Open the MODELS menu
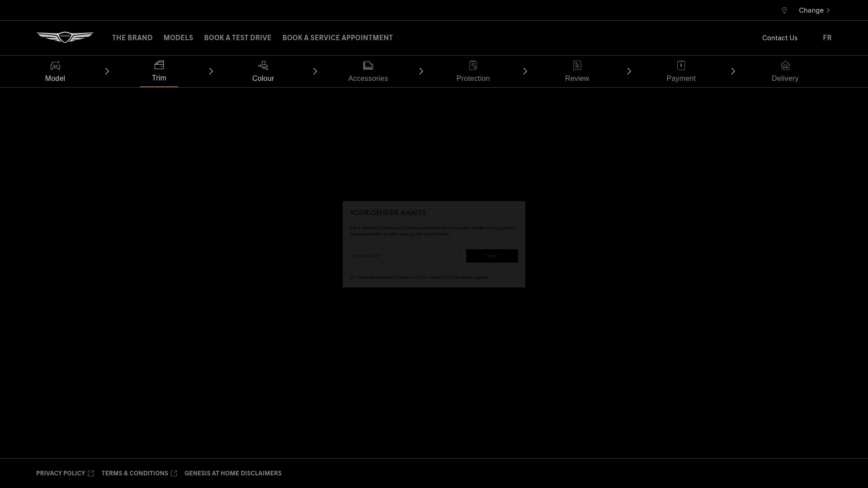Viewport: 868px width, 488px height. [178, 38]
